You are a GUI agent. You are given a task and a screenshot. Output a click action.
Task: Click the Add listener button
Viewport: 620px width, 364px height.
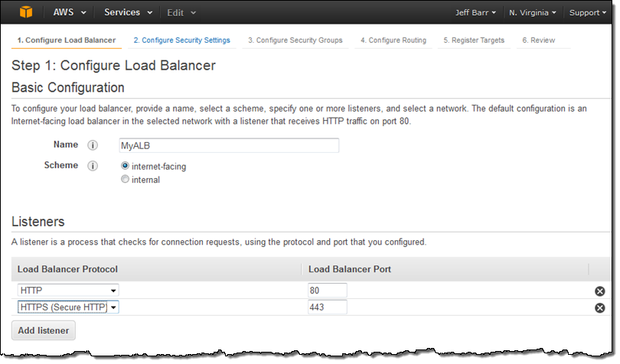click(x=44, y=331)
